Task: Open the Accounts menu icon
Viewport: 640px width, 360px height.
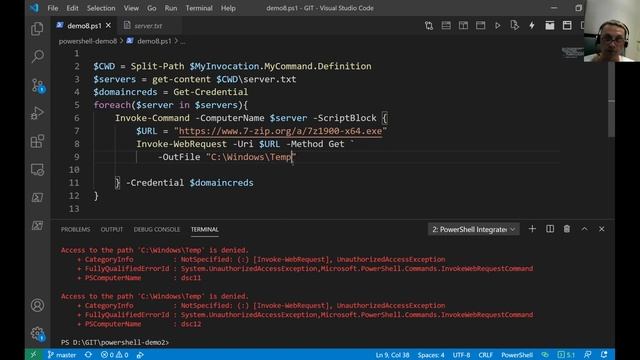Action: [37, 305]
